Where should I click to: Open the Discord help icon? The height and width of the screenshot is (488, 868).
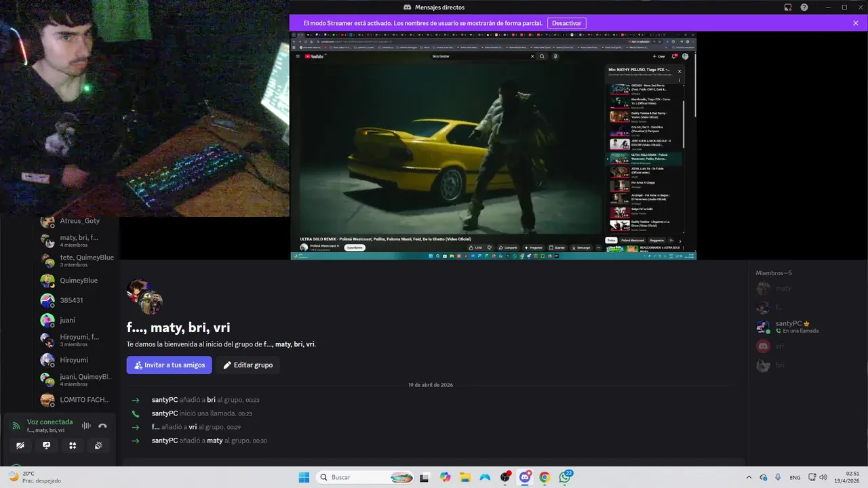(x=804, y=7)
